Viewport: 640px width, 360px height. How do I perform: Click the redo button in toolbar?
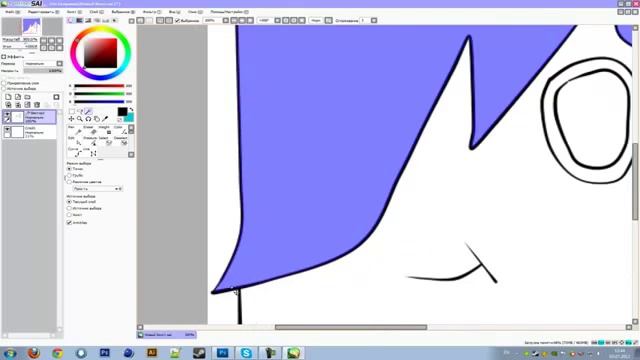[149, 20]
